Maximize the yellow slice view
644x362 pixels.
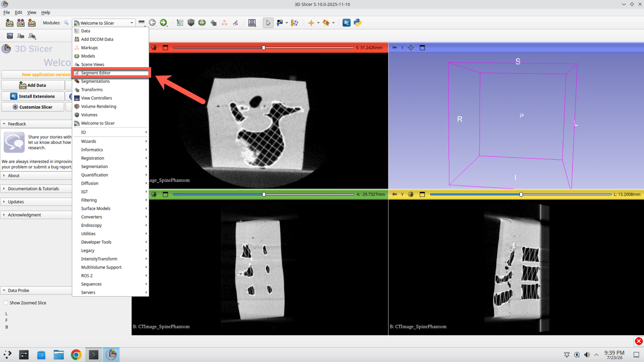click(x=422, y=194)
